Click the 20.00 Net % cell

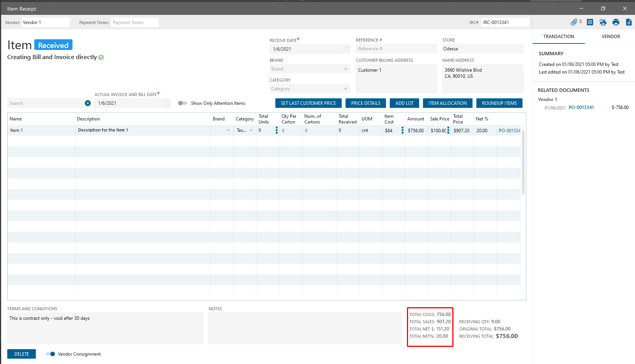click(485, 130)
